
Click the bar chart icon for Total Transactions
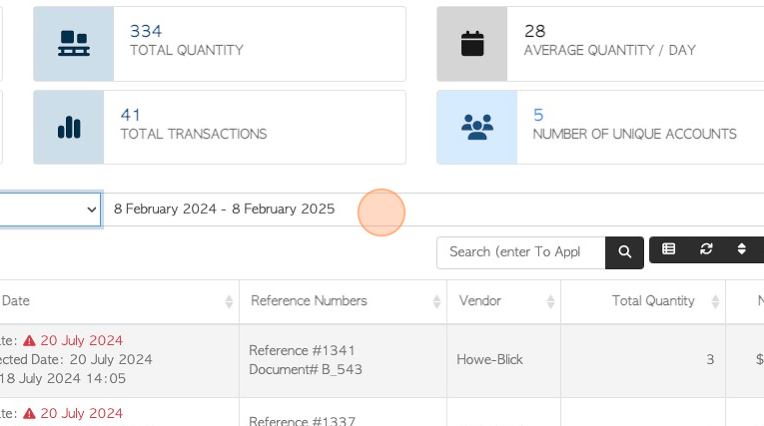coord(68,127)
